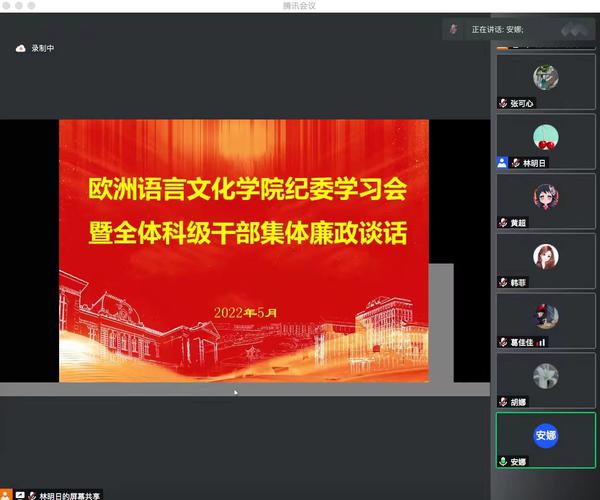This screenshot has height=500, width=600.
Task: Click 胡娜's muted microphone icon
Action: pyautogui.click(x=503, y=402)
